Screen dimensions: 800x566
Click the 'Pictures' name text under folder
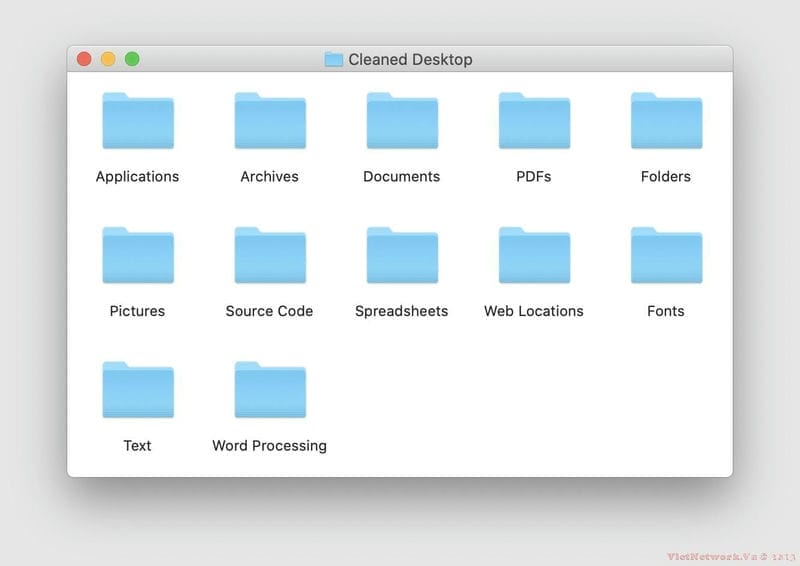pyautogui.click(x=137, y=311)
